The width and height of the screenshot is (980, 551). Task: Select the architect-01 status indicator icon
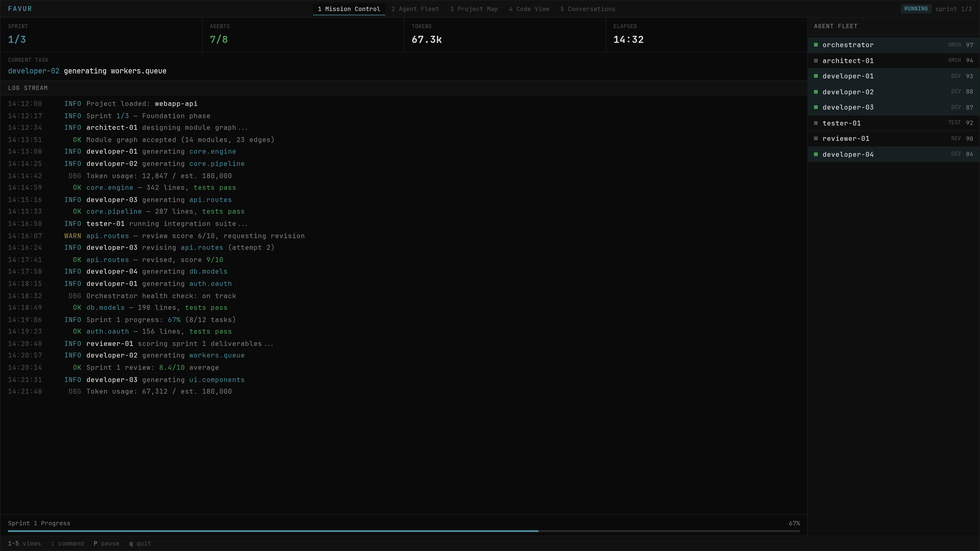coord(816,61)
